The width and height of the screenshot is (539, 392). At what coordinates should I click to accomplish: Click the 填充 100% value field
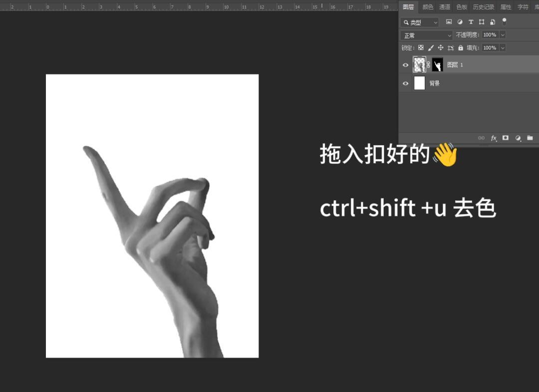(490, 48)
